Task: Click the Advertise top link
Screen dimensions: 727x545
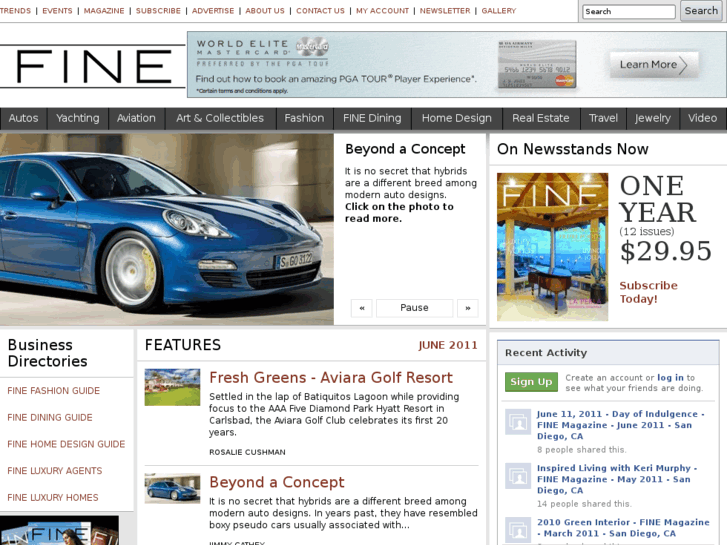Action: (213, 11)
